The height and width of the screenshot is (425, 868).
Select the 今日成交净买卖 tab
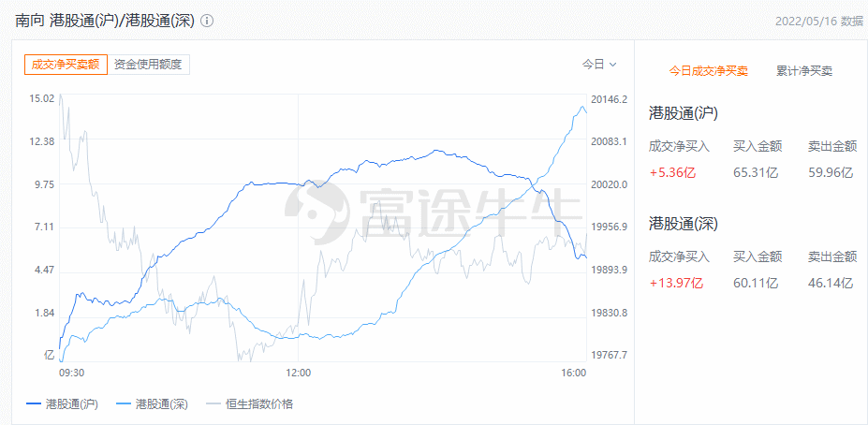point(708,70)
